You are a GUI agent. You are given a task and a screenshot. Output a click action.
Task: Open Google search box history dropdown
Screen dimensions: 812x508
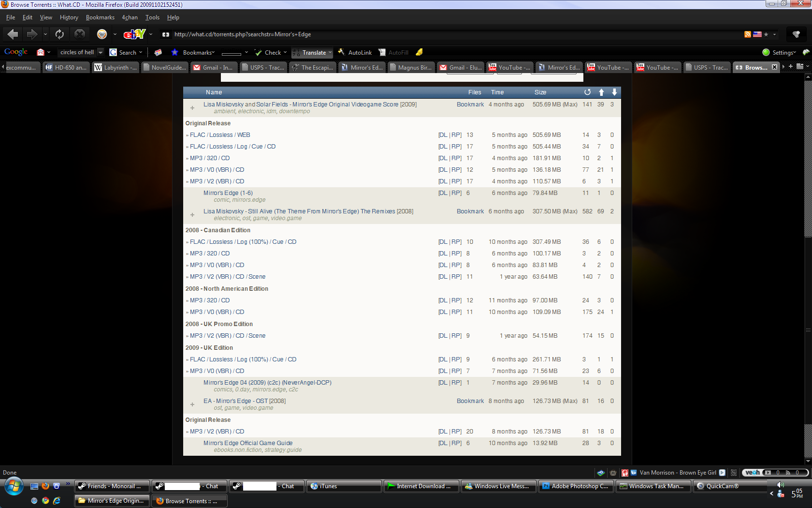tap(101, 52)
